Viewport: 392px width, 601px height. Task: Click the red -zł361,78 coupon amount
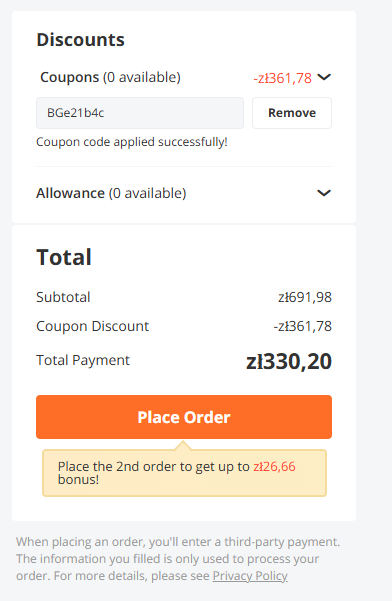click(283, 78)
